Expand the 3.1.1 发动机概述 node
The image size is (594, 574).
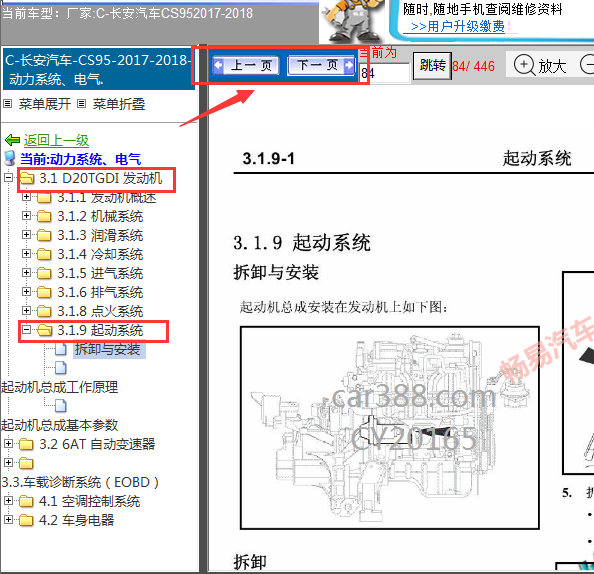tap(26, 197)
